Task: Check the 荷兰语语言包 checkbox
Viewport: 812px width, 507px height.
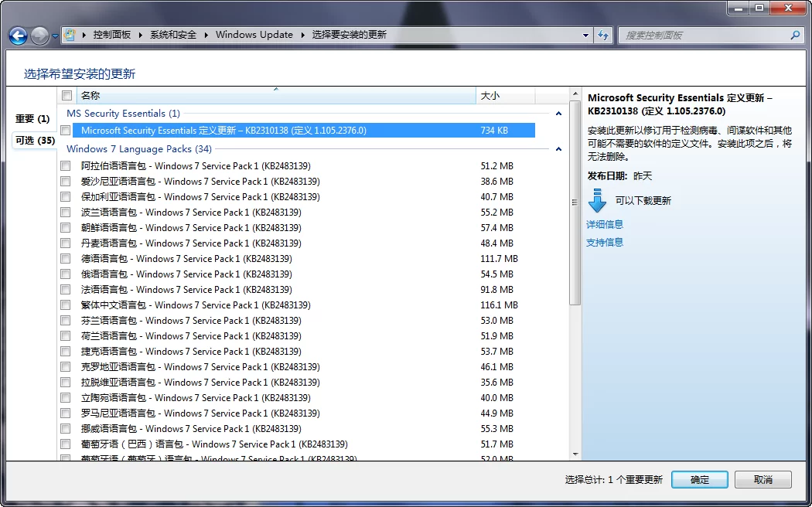Action: click(65, 336)
